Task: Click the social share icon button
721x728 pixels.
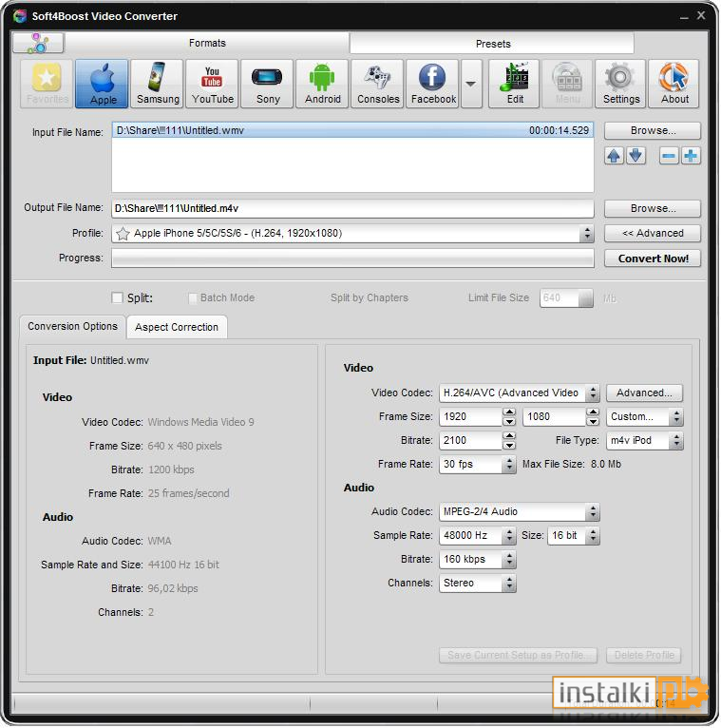Action: (x=38, y=43)
